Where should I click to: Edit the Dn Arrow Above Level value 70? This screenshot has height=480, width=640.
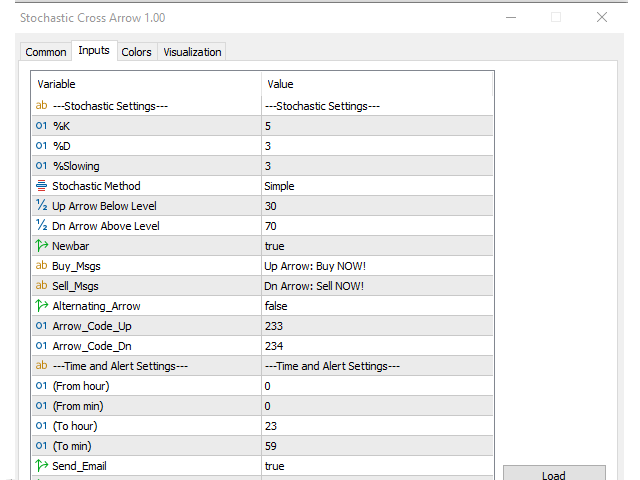[377, 226]
